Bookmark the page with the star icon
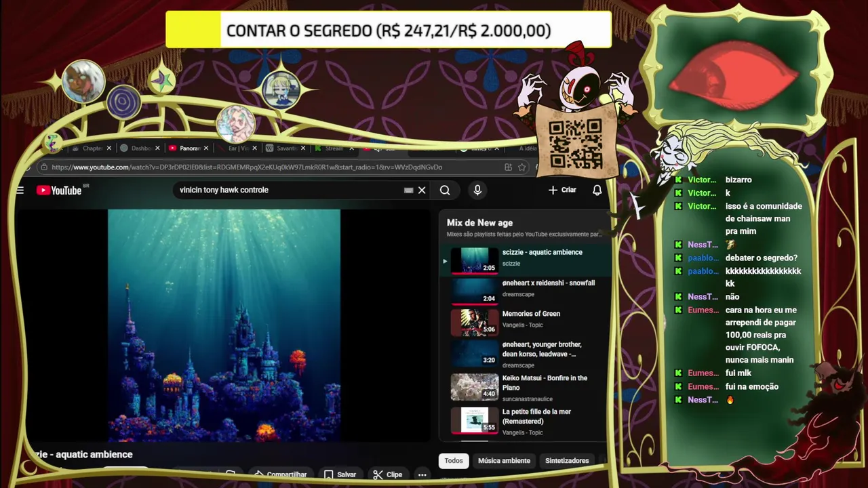This screenshot has height=488, width=868. pyautogui.click(x=521, y=167)
